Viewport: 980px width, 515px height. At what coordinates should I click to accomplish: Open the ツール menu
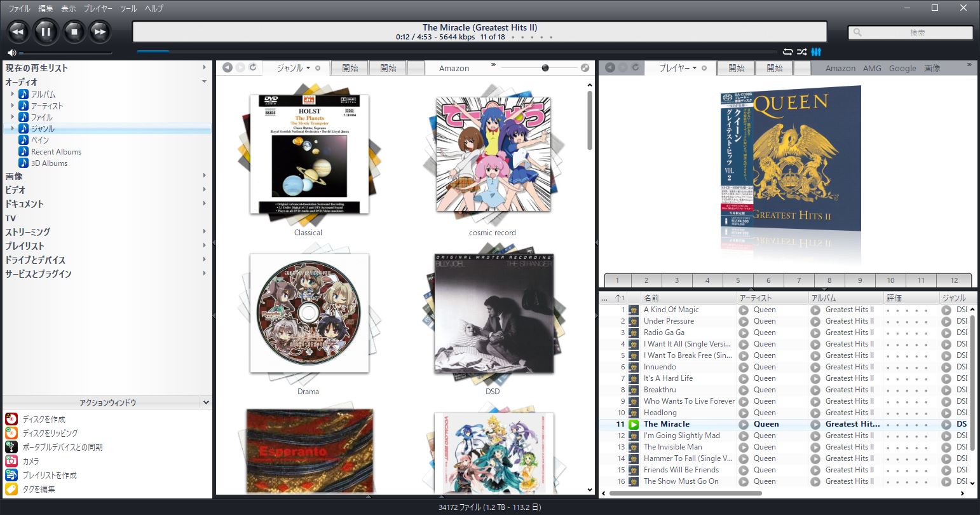coord(128,8)
